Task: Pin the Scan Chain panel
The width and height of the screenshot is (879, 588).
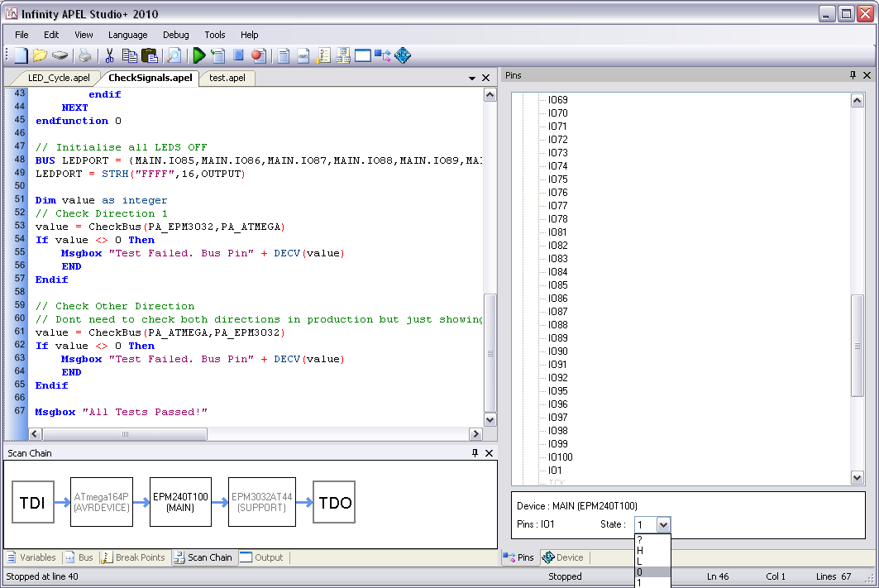Action: click(x=475, y=453)
